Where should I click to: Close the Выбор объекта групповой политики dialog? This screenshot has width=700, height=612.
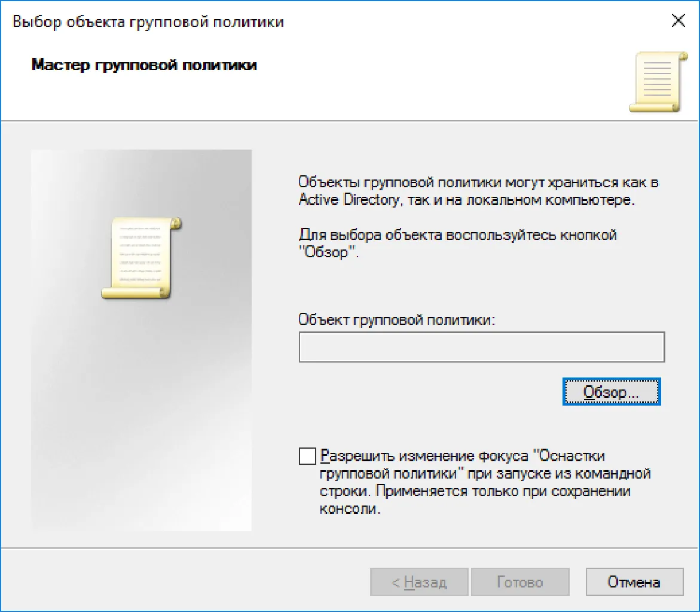(x=678, y=20)
